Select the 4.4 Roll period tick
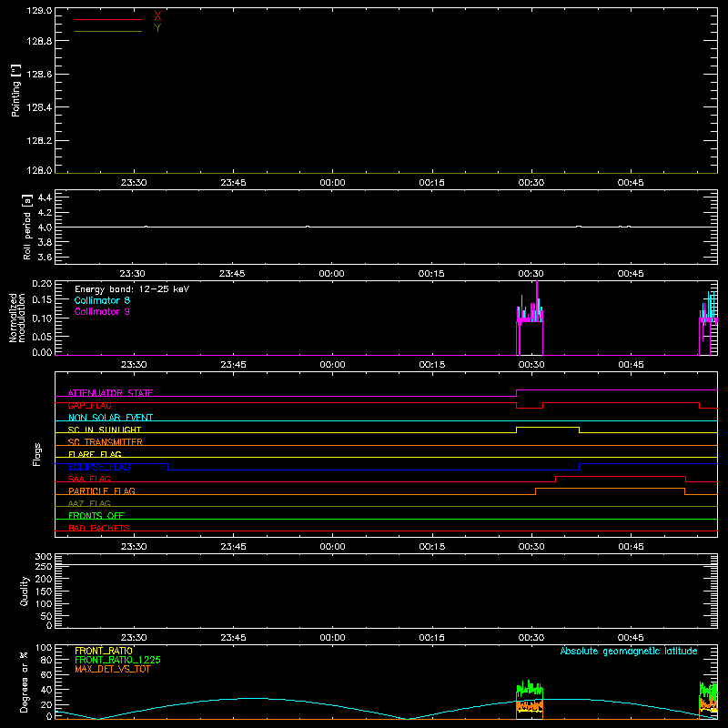 tap(45, 197)
